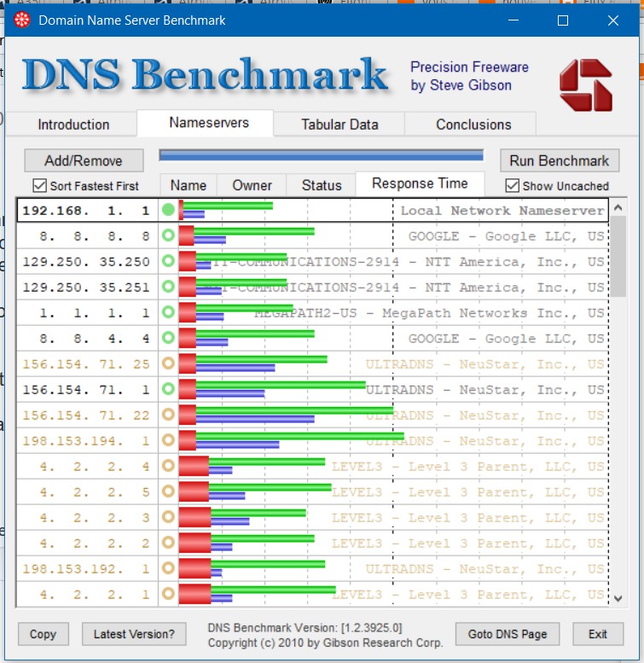
Task: Select the 8. 8. 8. 8 nameserver address
Action: 95,236
